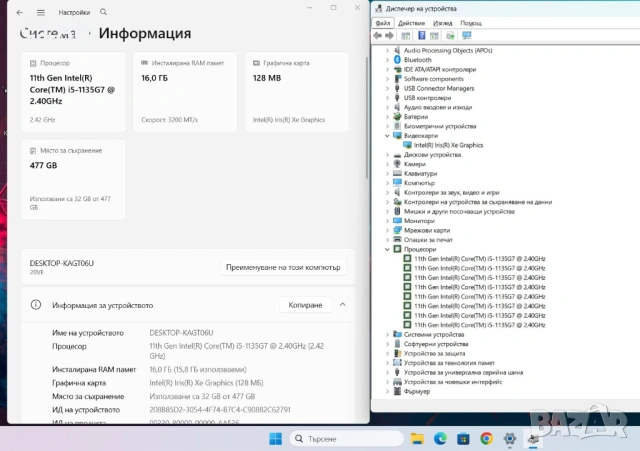Open the Файл menu in Device Manager
Image resolution: width=640 pixels, height=451 pixels.
(x=383, y=23)
